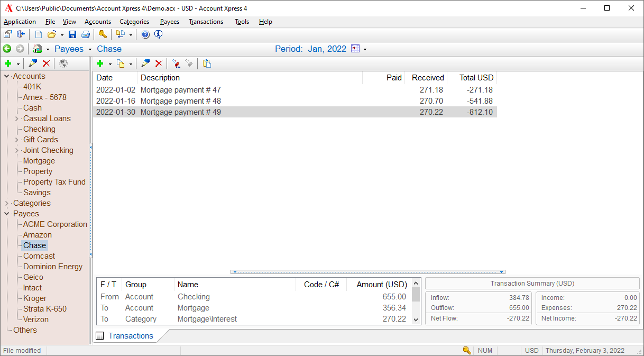The height and width of the screenshot is (356, 644).
Task: Click the New file blank page icon
Action: (38, 35)
